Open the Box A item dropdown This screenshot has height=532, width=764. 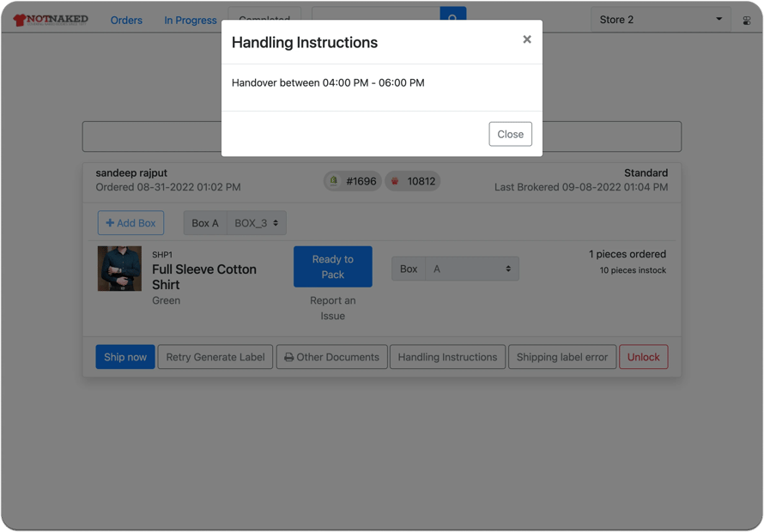(x=471, y=269)
